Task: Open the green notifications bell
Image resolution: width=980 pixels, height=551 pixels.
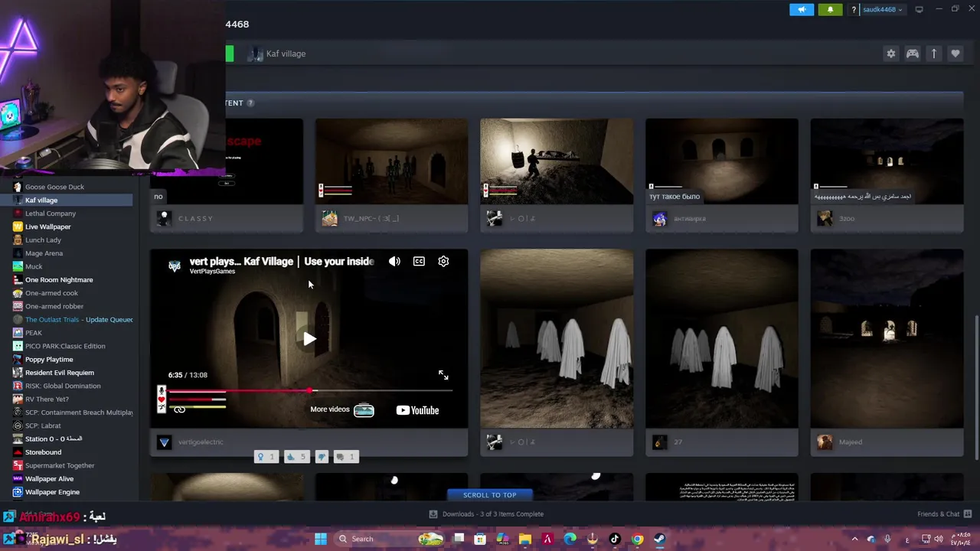Action: click(830, 9)
